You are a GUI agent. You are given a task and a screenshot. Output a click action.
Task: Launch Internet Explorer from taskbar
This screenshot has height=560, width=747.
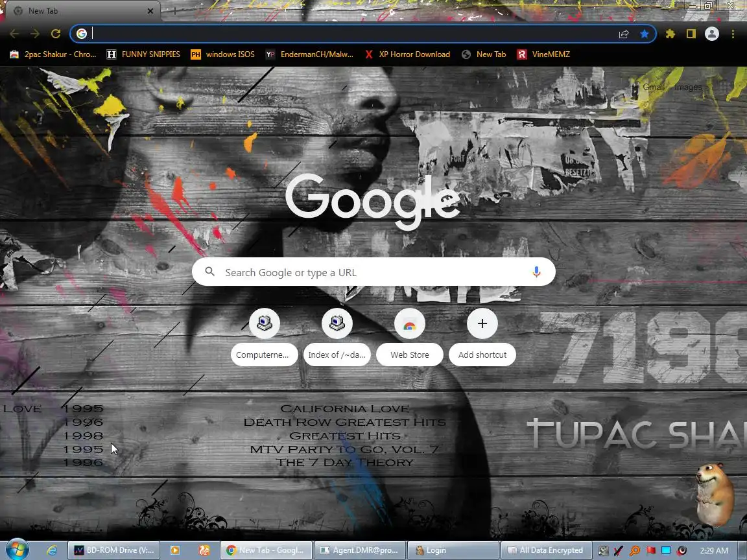coord(51,550)
